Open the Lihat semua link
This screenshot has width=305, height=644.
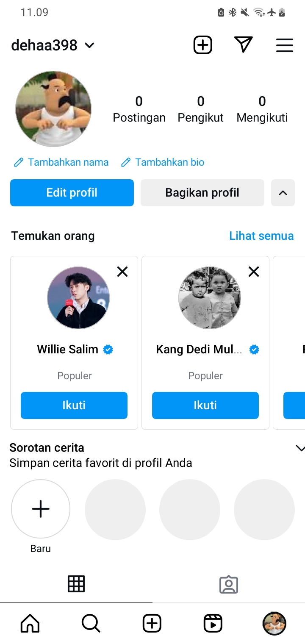[x=261, y=236]
